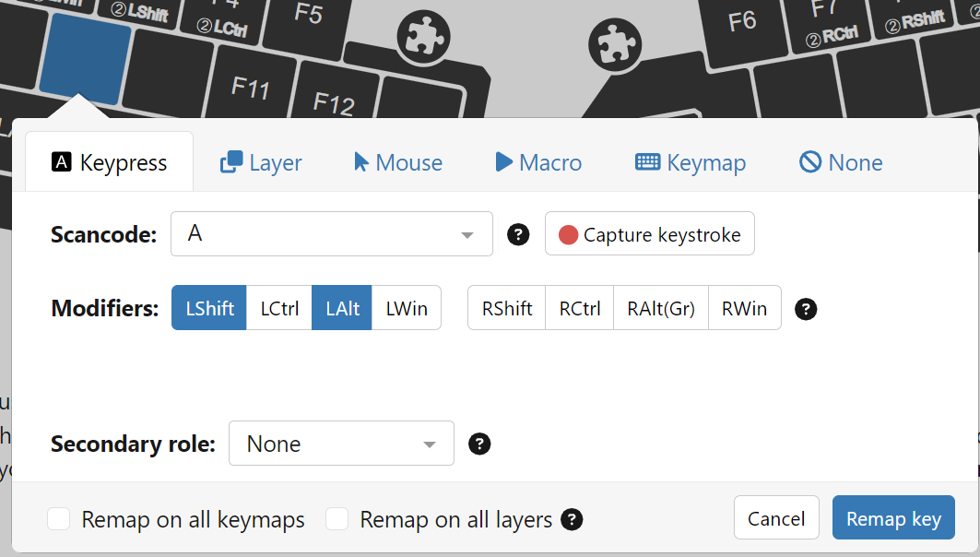
Task: Open the Secondary role help icon
Action: click(479, 444)
